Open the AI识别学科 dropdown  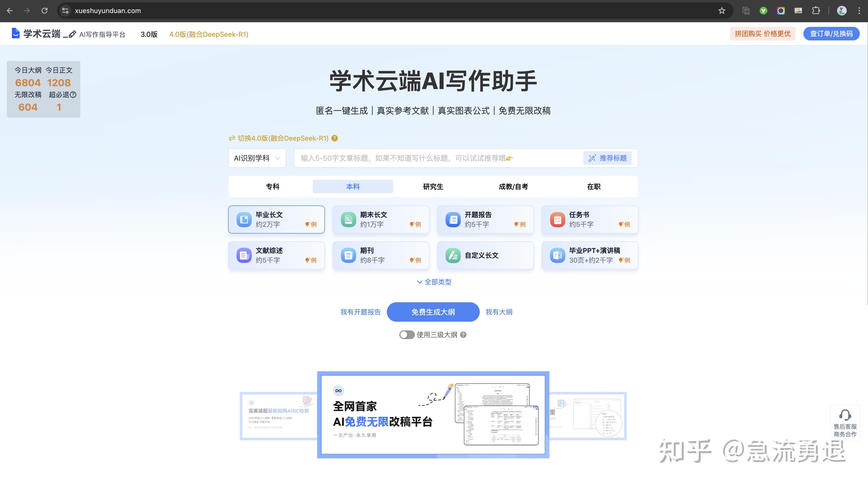click(x=257, y=158)
